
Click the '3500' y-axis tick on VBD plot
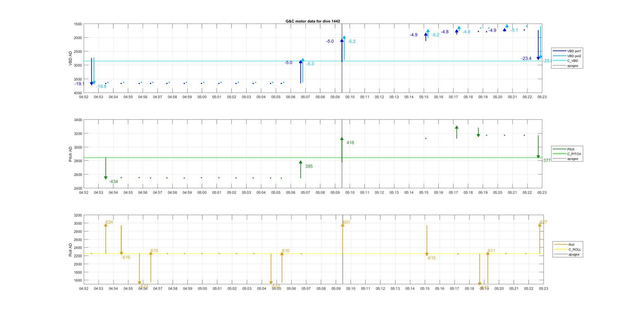[x=78, y=79]
